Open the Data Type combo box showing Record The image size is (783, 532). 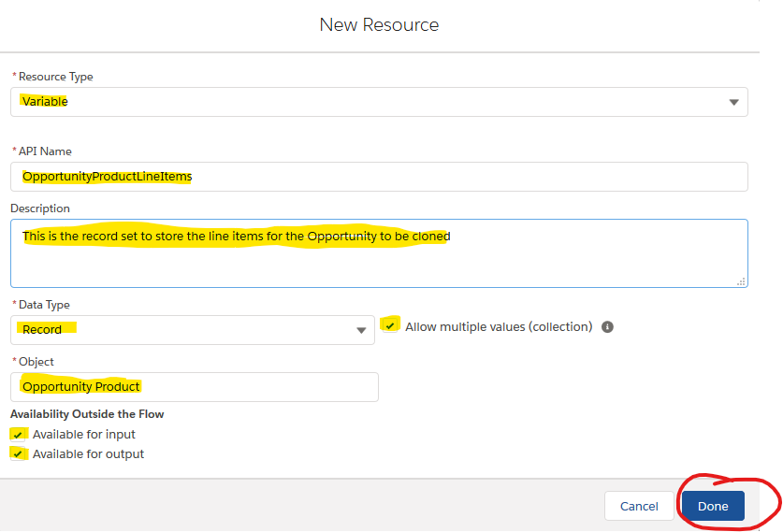pos(193,330)
